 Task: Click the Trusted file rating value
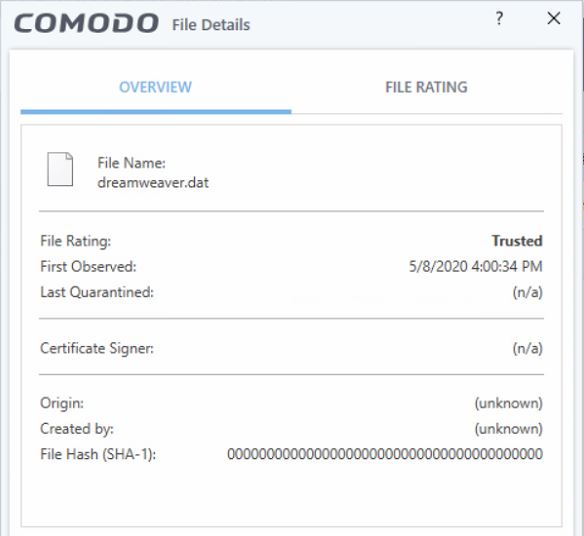click(517, 241)
